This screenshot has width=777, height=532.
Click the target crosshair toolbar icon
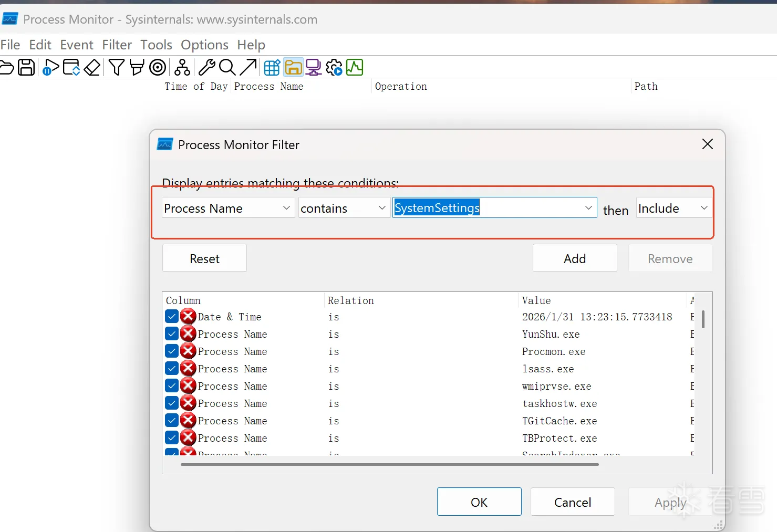(158, 67)
